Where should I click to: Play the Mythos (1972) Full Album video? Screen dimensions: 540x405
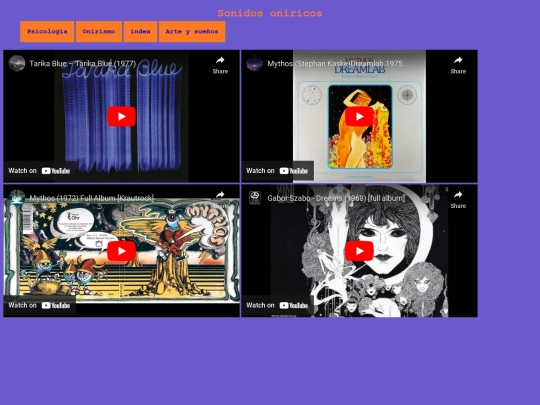pyautogui.click(x=121, y=251)
